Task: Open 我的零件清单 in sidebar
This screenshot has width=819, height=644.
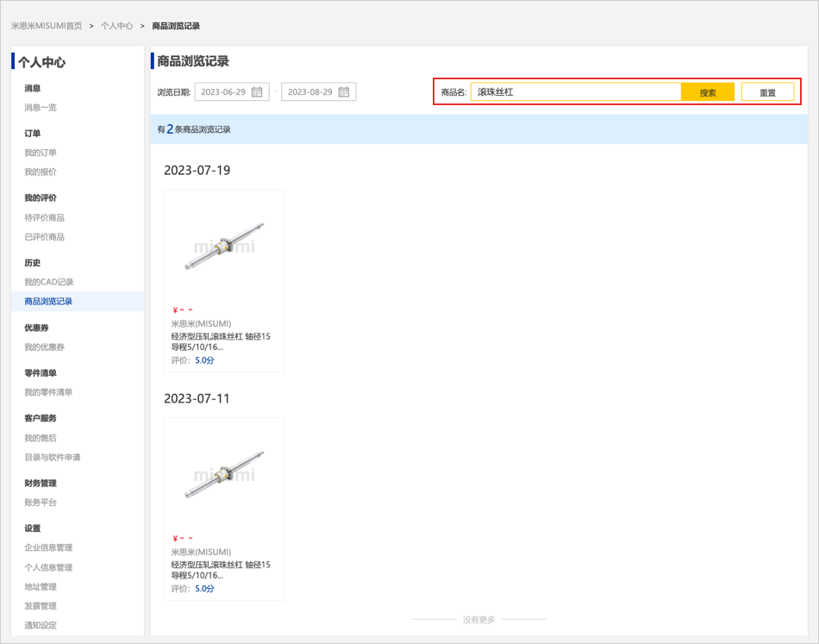Action: [48, 392]
